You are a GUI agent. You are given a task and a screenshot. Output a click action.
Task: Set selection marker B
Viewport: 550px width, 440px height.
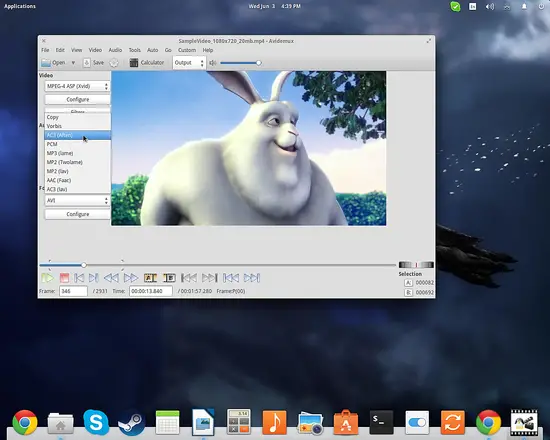click(169, 278)
